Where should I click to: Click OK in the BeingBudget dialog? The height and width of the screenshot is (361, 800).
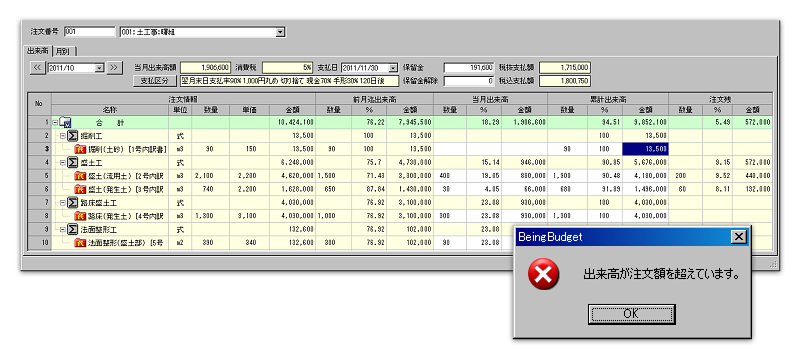(631, 314)
